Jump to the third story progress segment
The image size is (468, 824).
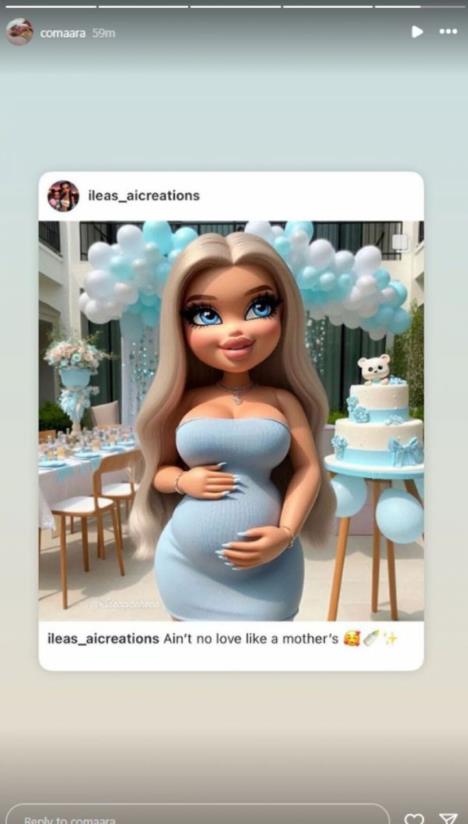pos(235,7)
